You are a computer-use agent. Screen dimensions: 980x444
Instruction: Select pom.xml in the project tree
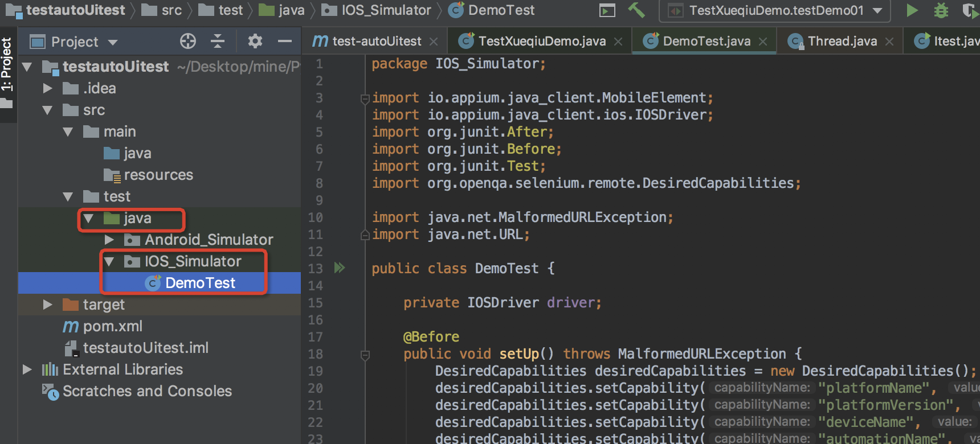[x=112, y=326]
